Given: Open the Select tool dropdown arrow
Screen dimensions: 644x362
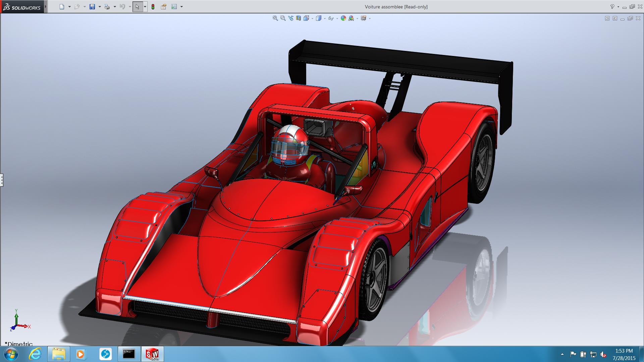Looking at the screenshot, I should [x=145, y=7].
